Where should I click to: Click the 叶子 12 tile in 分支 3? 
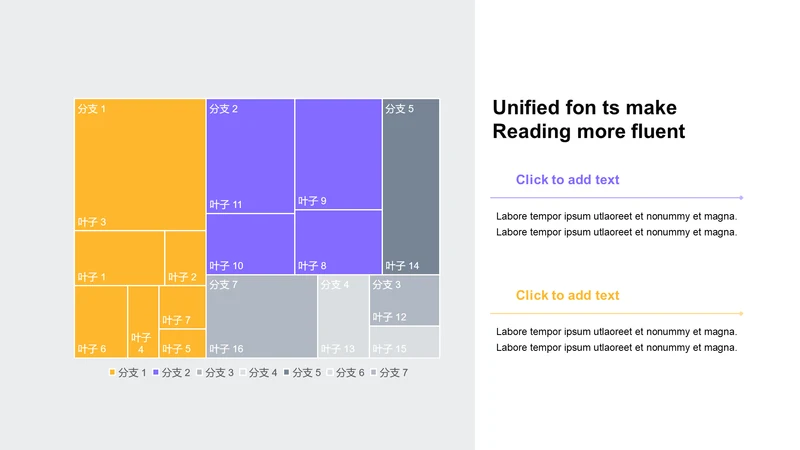tap(405, 300)
